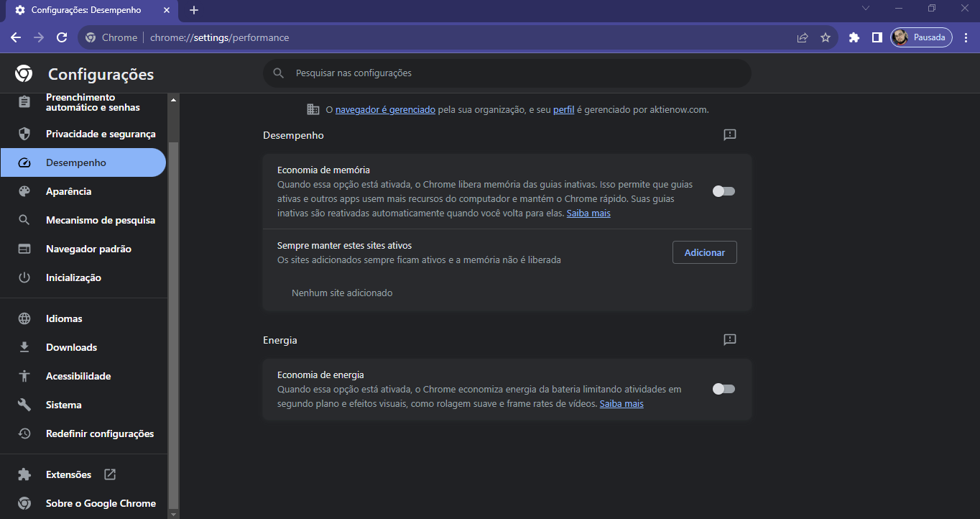Toggle the side panel icon

tap(877, 37)
